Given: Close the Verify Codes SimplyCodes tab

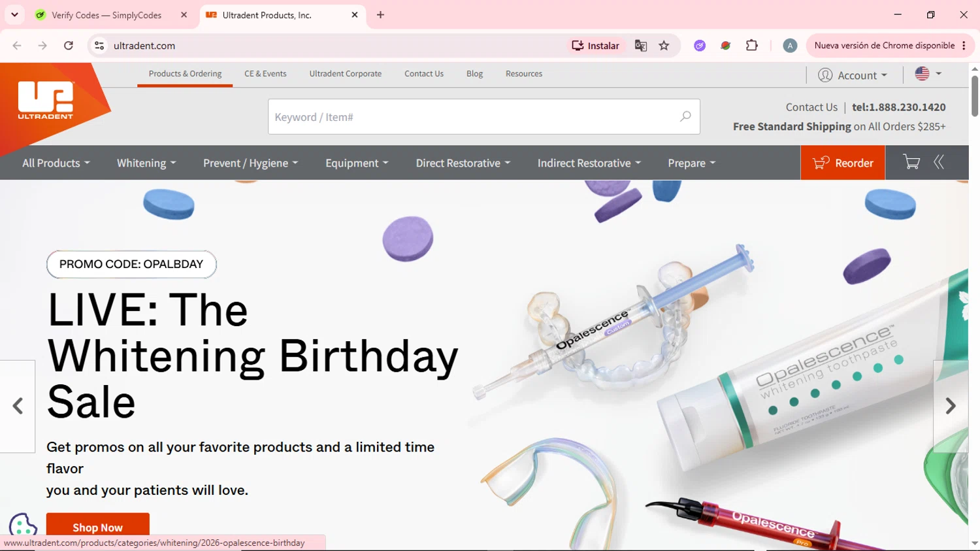Looking at the screenshot, I should [x=184, y=15].
